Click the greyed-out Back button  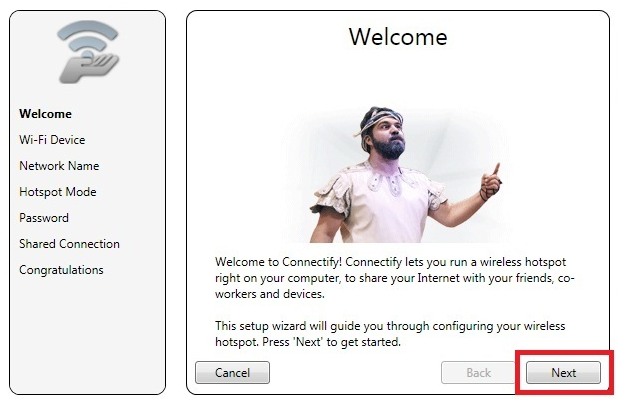[478, 373]
